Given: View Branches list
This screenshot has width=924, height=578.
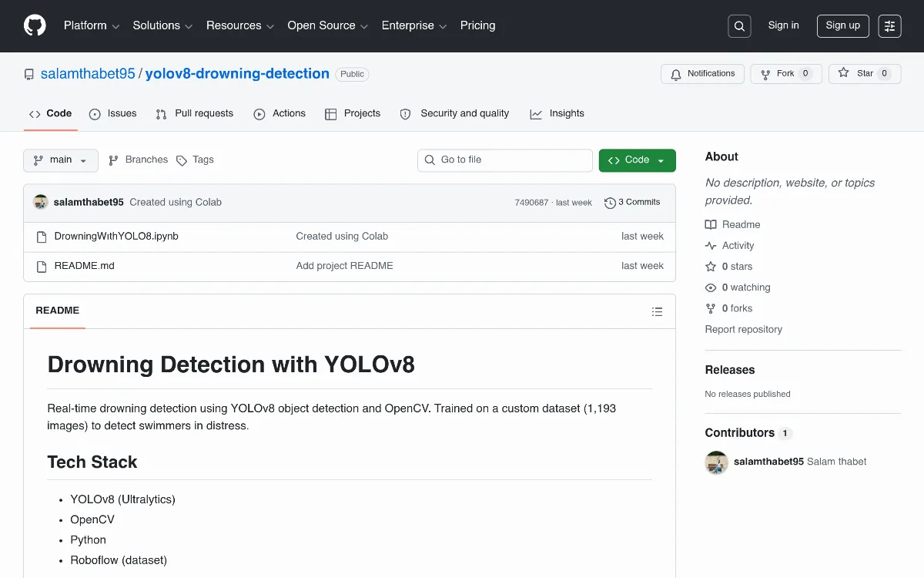Looking at the screenshot, I should click(139, 160).
